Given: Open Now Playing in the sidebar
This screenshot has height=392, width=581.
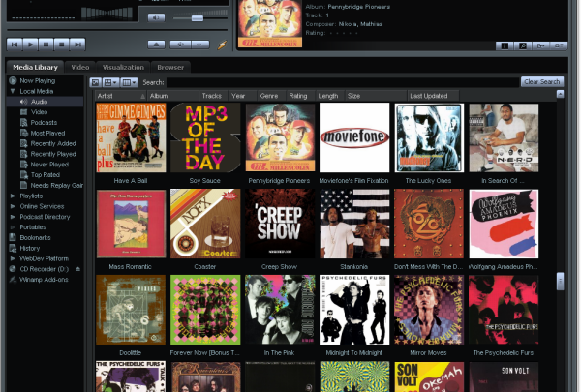Looking at the screenshot, I should click(38, 80).
